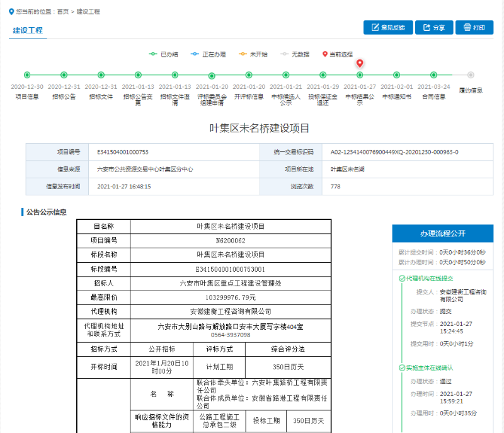Click the blue 正在办理 legend icon
Screen dimensions: 504x433
pyautogui.click(x=195, y=54)
